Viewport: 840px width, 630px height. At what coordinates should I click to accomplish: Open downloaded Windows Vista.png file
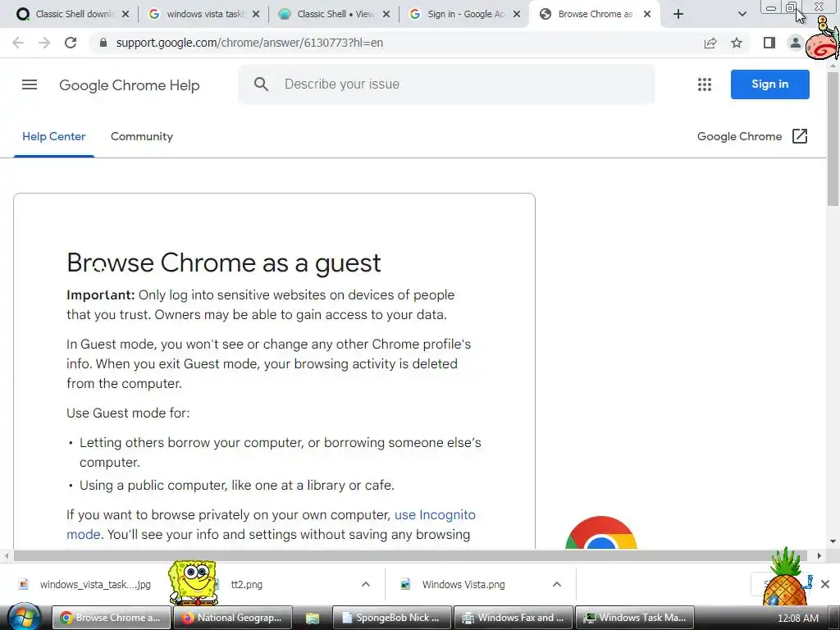coord(463,584)
